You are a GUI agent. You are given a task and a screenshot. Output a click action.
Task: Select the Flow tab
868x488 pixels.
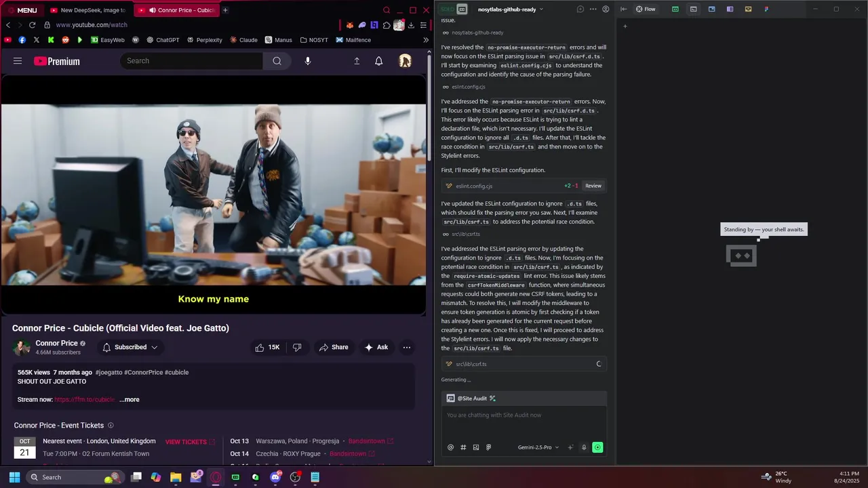(x=646, y=9)
